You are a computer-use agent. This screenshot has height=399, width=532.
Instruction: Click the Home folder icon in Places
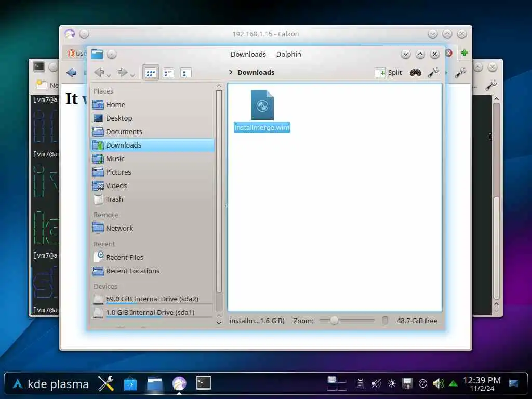(x=98, y=104)
